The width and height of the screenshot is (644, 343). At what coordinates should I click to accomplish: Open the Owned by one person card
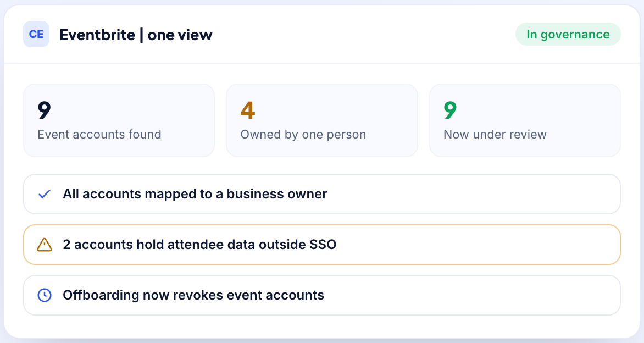pos(322,120)
